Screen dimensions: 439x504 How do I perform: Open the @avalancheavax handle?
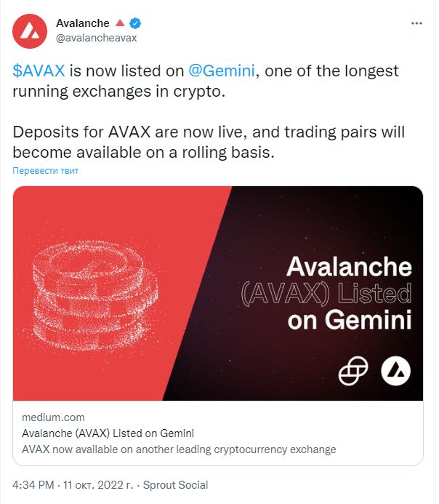[97, 38]
